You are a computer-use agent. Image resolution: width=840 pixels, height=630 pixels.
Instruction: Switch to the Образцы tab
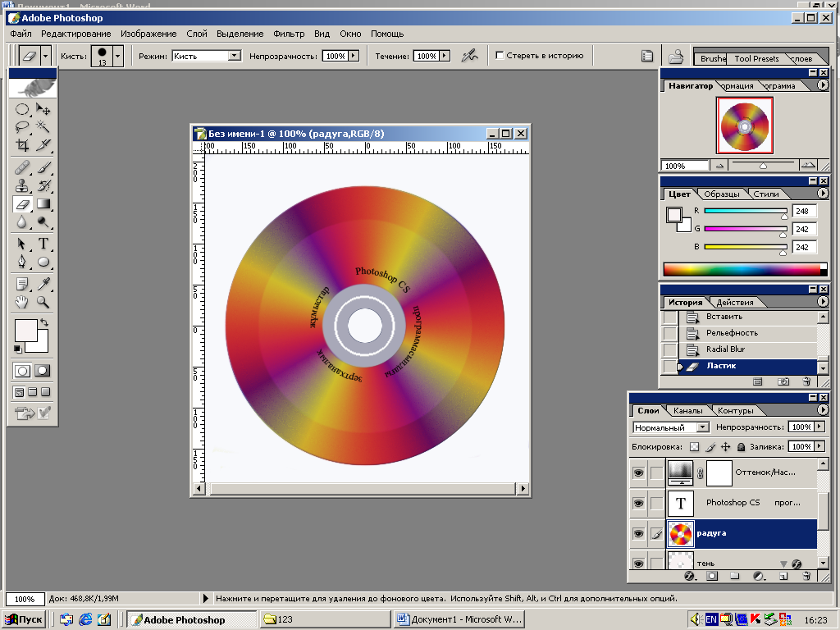coord(722,194)
